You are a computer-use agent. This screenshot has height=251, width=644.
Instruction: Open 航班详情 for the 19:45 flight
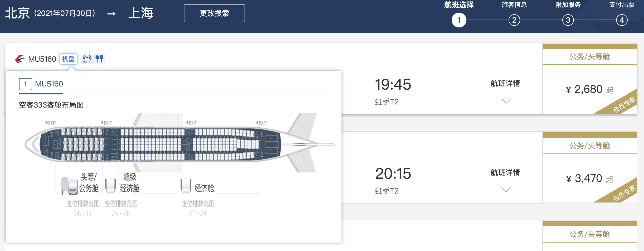click(x=505, y=84)
